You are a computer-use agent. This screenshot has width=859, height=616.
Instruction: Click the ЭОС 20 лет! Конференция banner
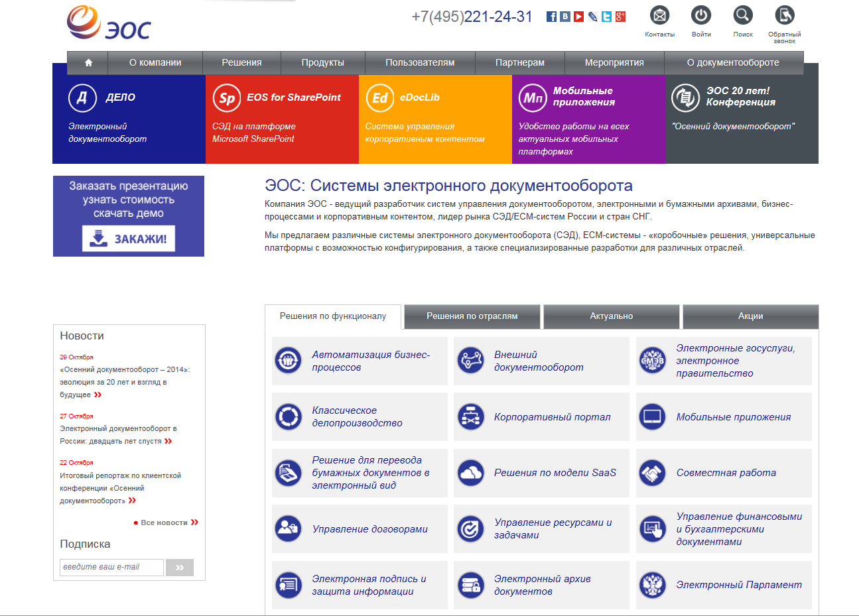tap(741, 97)
